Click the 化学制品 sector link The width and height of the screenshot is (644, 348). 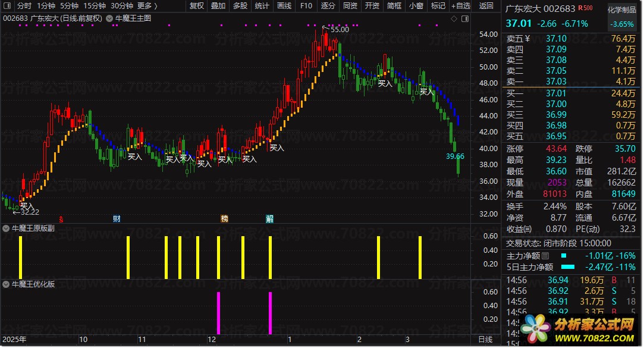(x=621, y=10)
